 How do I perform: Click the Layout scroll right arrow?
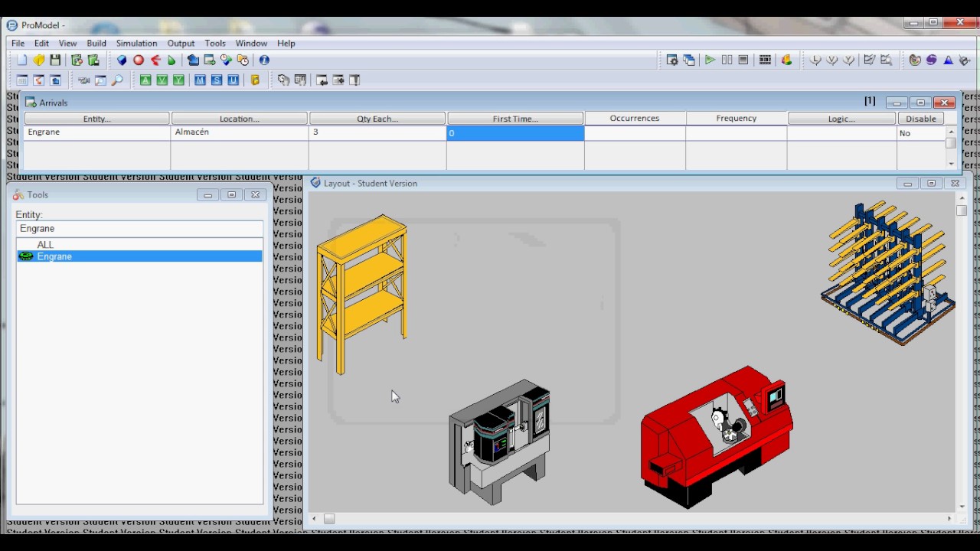949,519
